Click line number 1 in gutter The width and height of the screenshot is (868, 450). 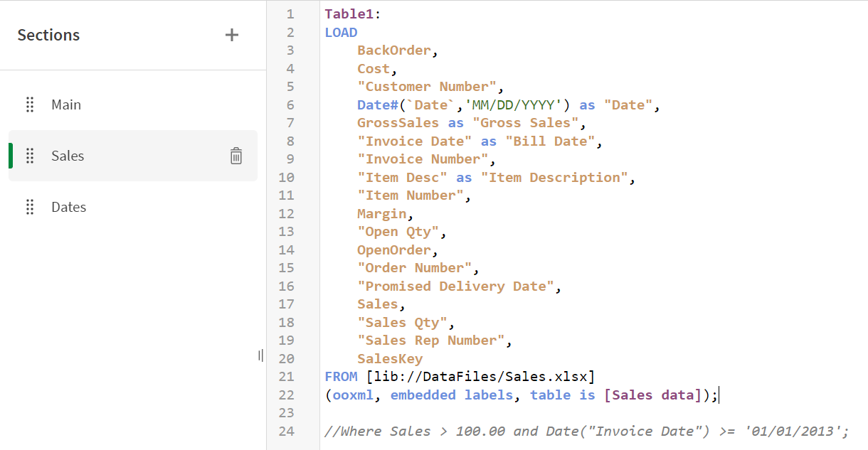point(290,14)
